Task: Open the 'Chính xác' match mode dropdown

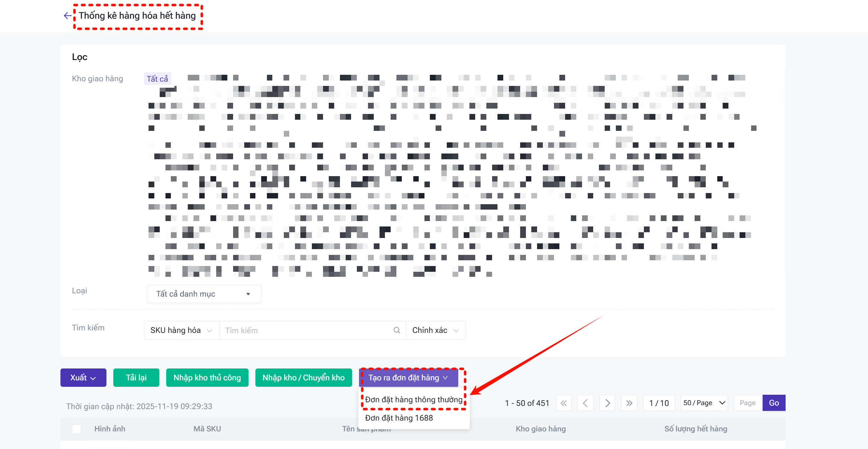Action: 436,330
